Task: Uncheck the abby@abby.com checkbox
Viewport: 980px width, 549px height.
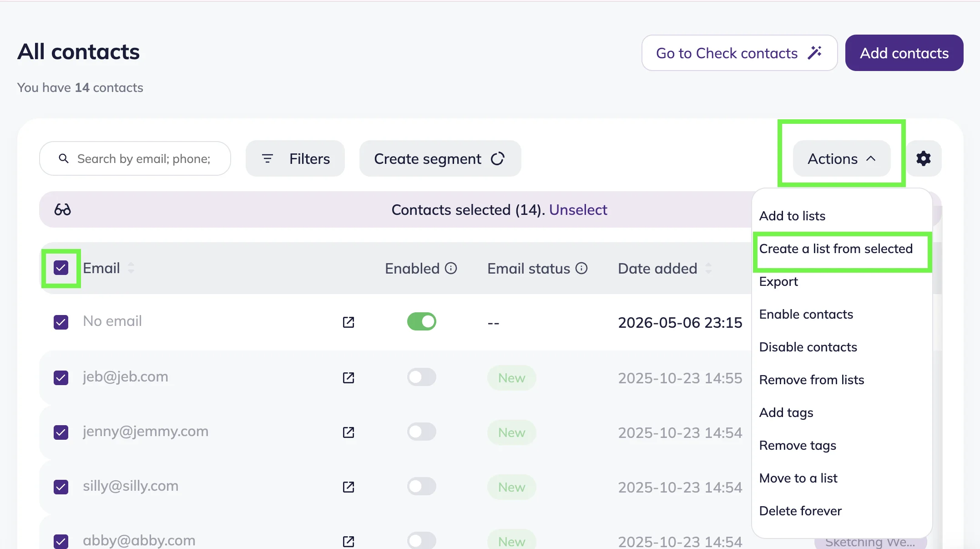Action: 61,542
